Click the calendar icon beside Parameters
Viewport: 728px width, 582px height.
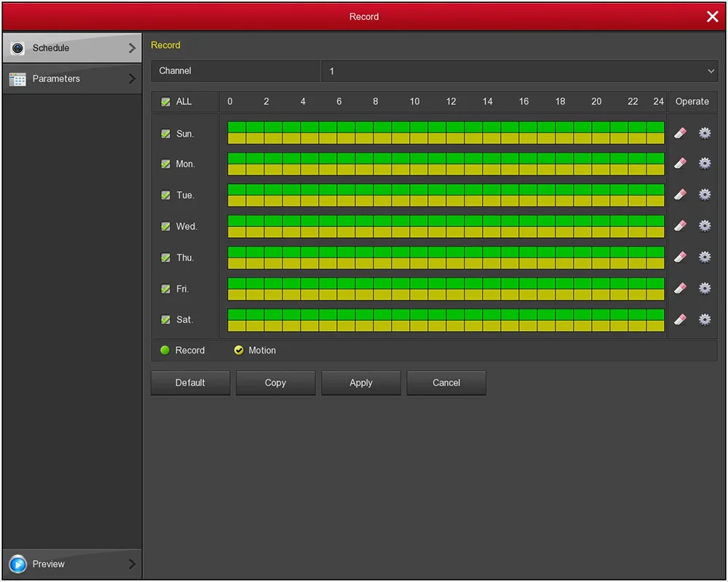pos(17,79)
